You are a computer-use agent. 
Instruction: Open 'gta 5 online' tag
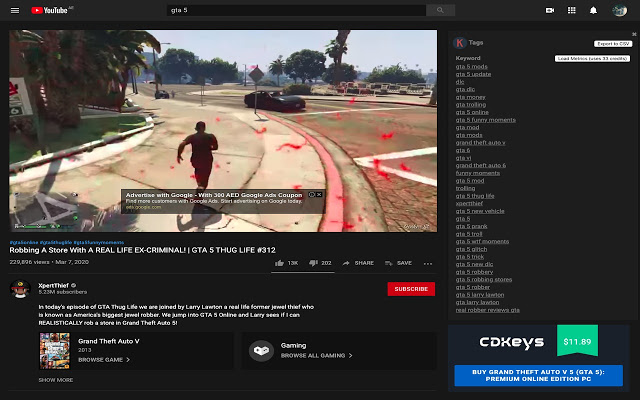click(x=472, y=112)
